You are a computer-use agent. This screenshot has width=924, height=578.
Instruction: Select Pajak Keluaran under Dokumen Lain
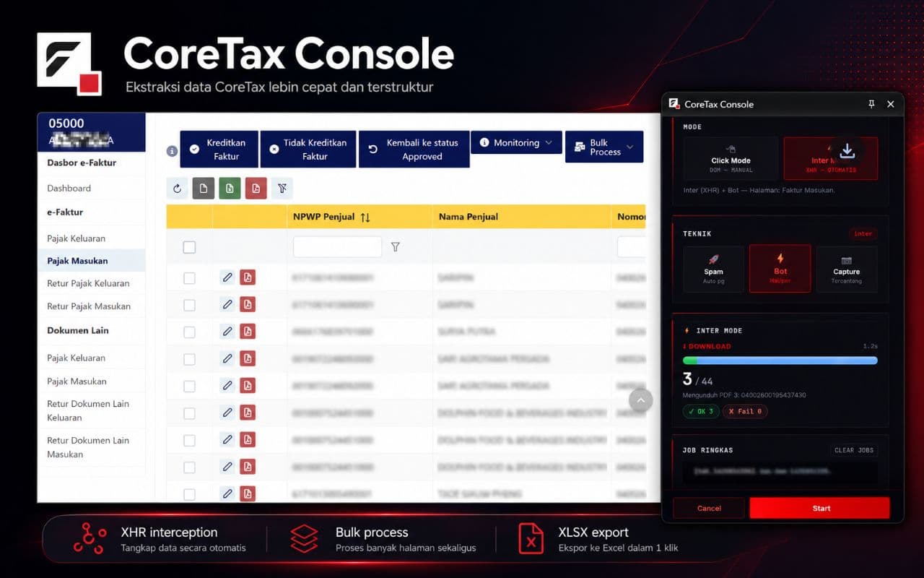pos(77,358)
